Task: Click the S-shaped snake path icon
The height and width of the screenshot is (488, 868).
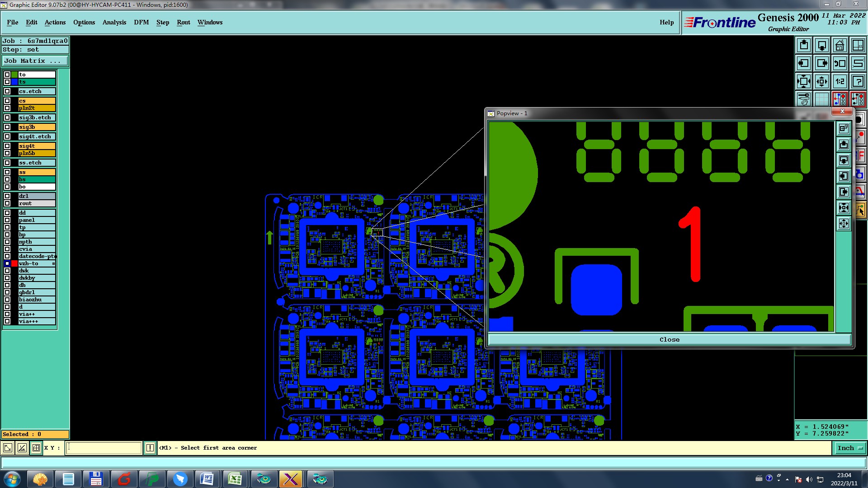Action: 858,63
